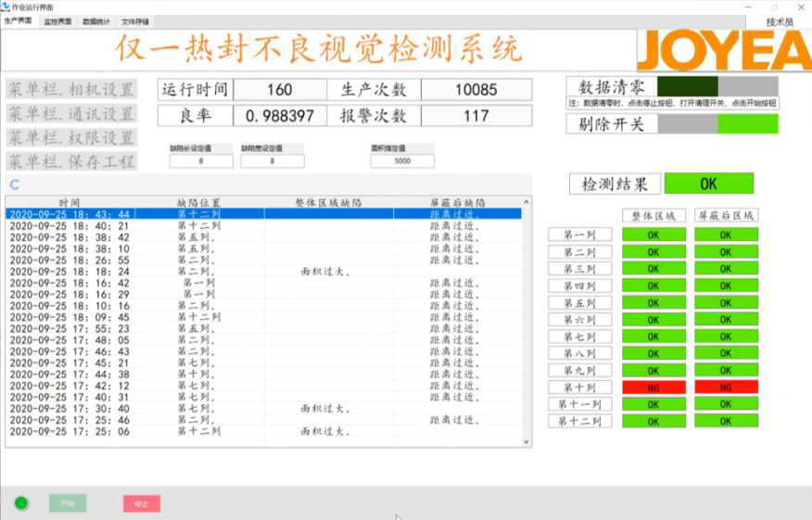
Task: Select the row dated 2020-09-25 18:26:55
Action: (x=263, y=260)
